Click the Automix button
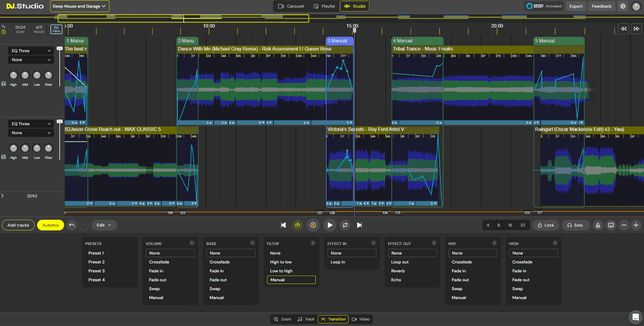The height and width of the screenshot is (326, 644). 50,225
